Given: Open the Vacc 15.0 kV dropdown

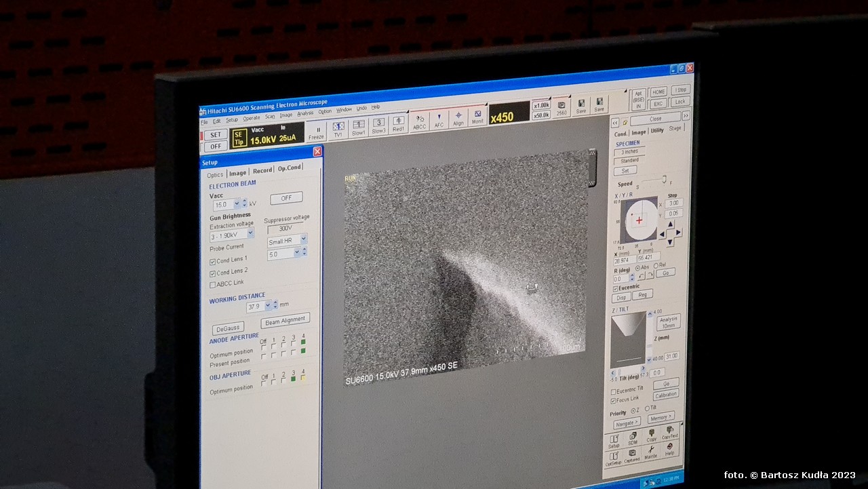Looking at the screenshot, I should click(x=237, y=203).
